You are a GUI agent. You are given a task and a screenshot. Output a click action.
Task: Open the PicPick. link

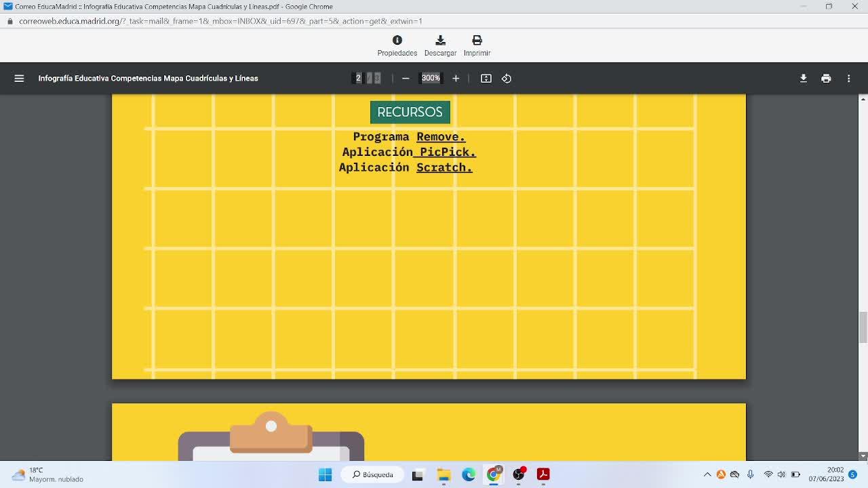(x=448, y=152)
